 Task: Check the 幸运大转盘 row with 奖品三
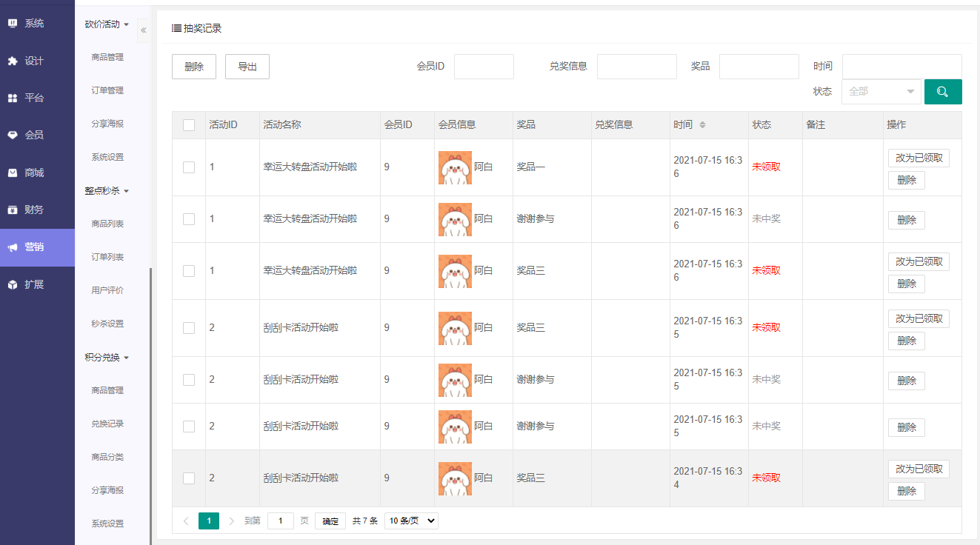pos(189,271)
